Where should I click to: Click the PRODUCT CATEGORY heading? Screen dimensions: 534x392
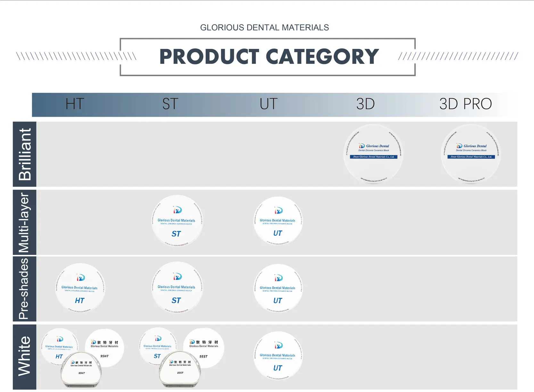269,57
